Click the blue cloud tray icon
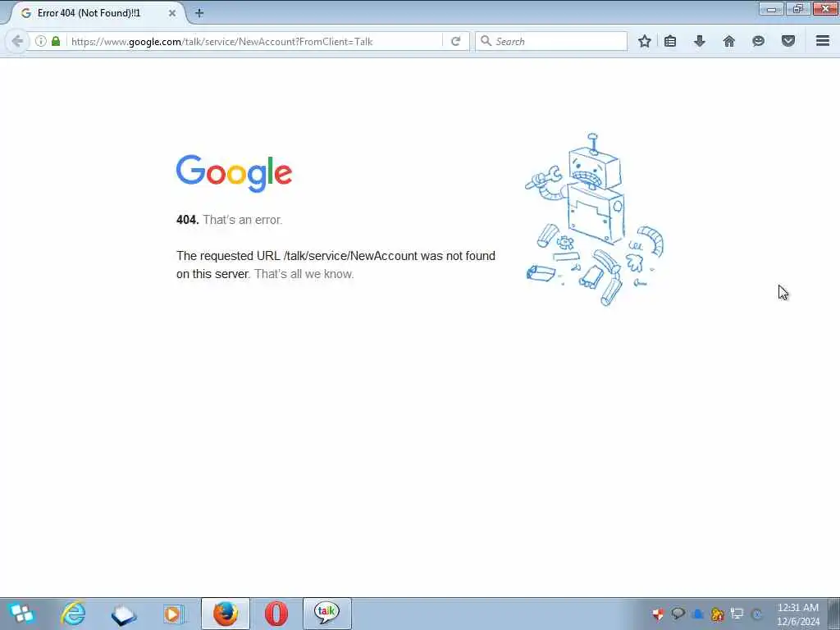The image size is (840, 630). click(698, 614)
